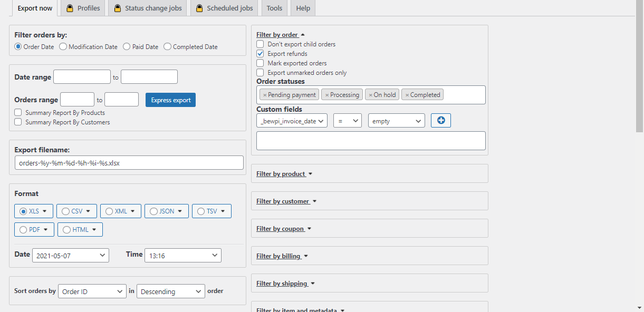The image size is (644, 312).
Task: Open the _bewpi_invoice_date custom field dropdown
Action: [292, 121]
